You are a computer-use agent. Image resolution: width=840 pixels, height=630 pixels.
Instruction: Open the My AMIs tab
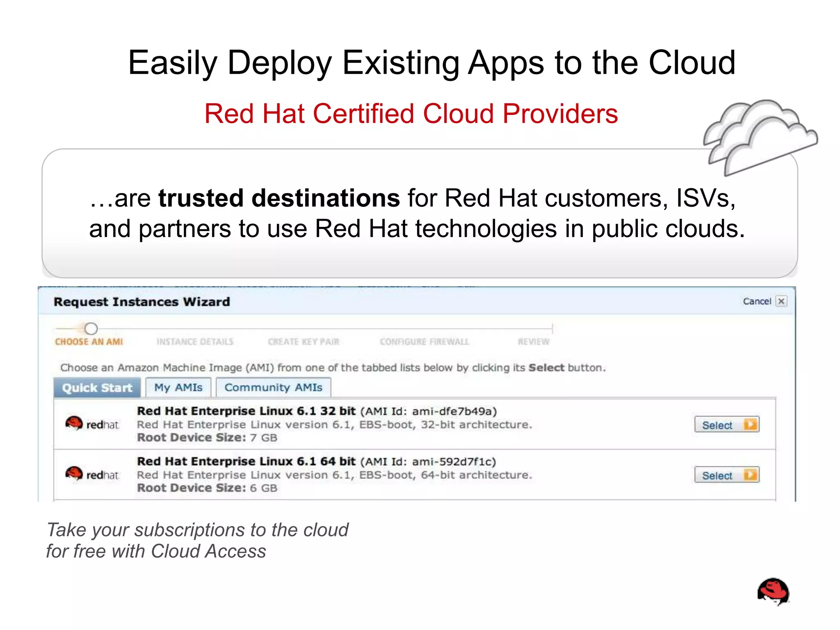(178, 388)
